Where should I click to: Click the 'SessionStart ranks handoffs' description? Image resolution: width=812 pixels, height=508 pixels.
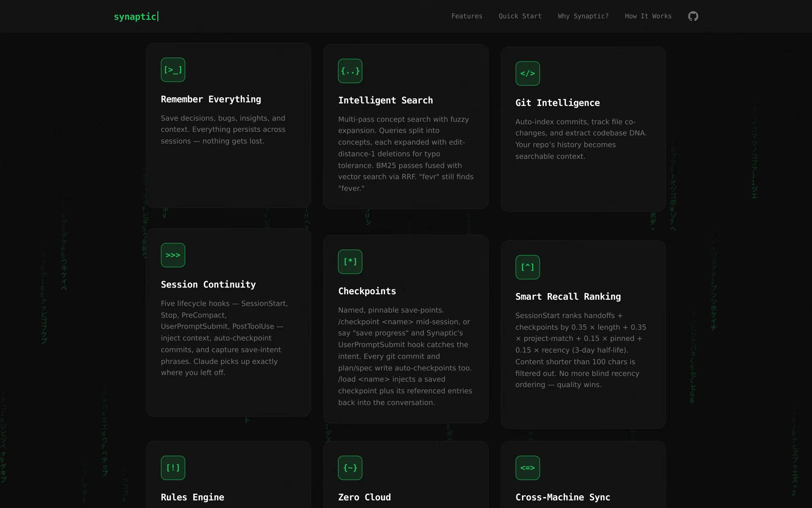pyautogui.click(x=581, y=351)
